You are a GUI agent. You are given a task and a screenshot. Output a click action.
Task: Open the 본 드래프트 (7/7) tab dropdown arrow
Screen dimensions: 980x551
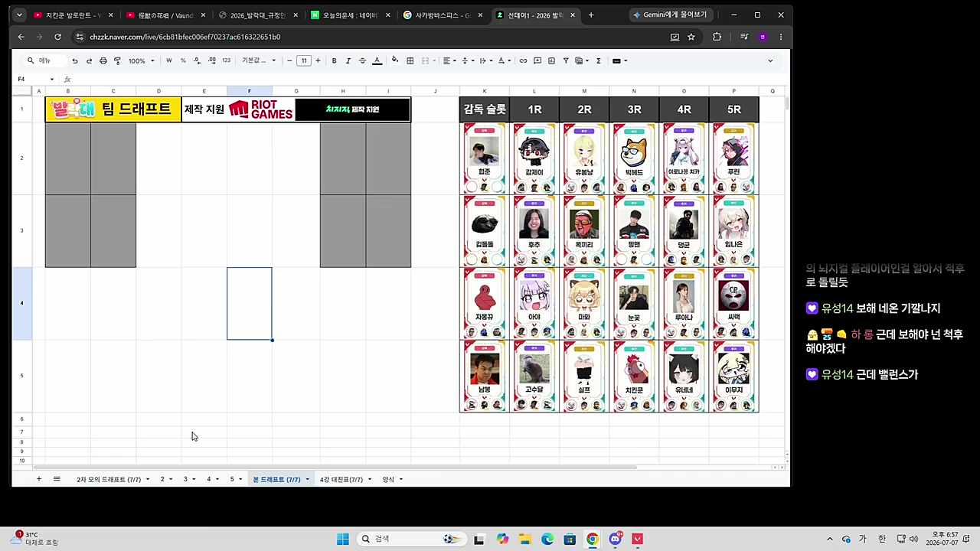(x=307, y=480)
